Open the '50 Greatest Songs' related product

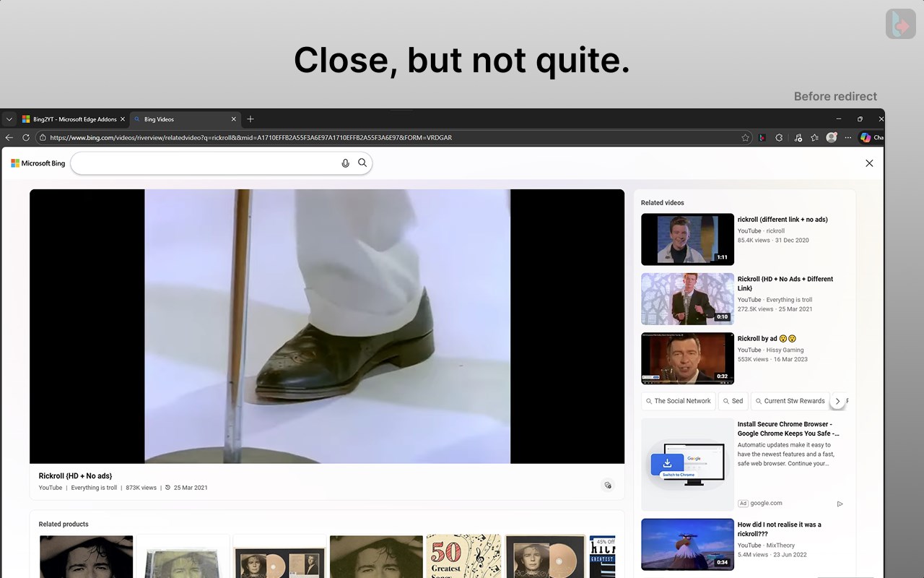point(463,556)
